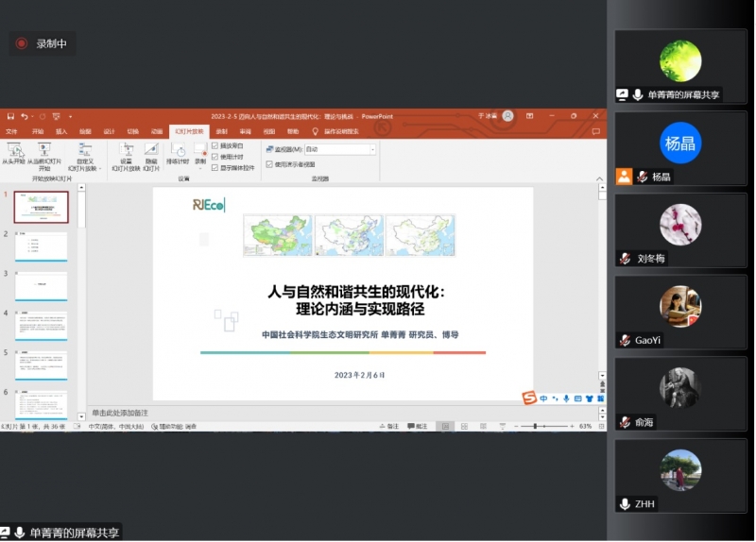The image size is (756, 542).
Task: Click the save icon in quick access toolbar
Action: pos(10,116)
